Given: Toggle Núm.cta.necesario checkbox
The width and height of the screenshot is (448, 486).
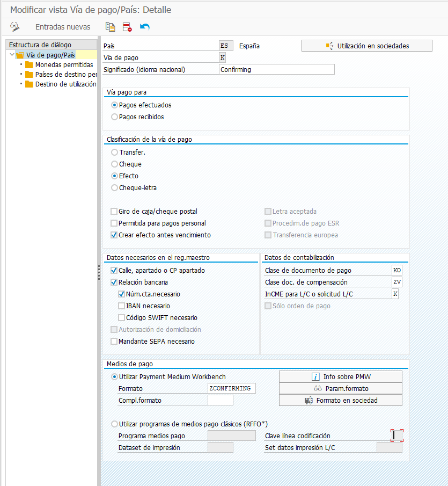Looking at the screenshot, I should (121, 294).
